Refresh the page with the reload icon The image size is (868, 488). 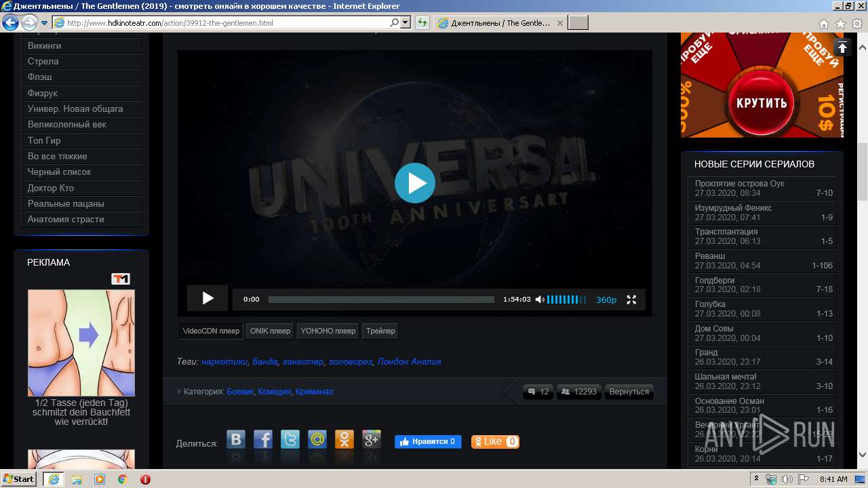pyautogui.click(x=422, y=22)
